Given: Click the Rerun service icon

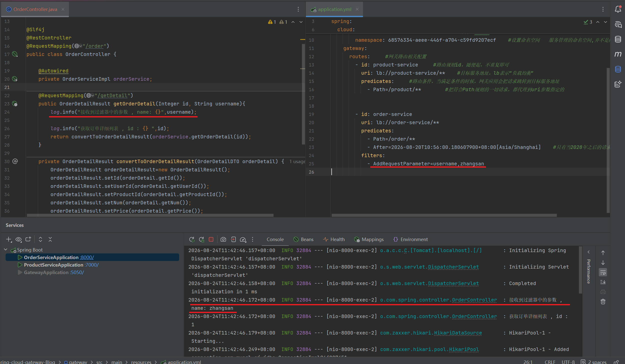Looking at the screenshot, I should click(x=192, y=239).
